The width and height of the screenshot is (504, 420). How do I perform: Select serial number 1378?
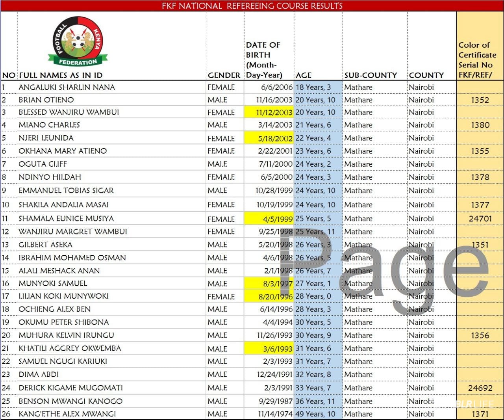[x=480, y=177]
